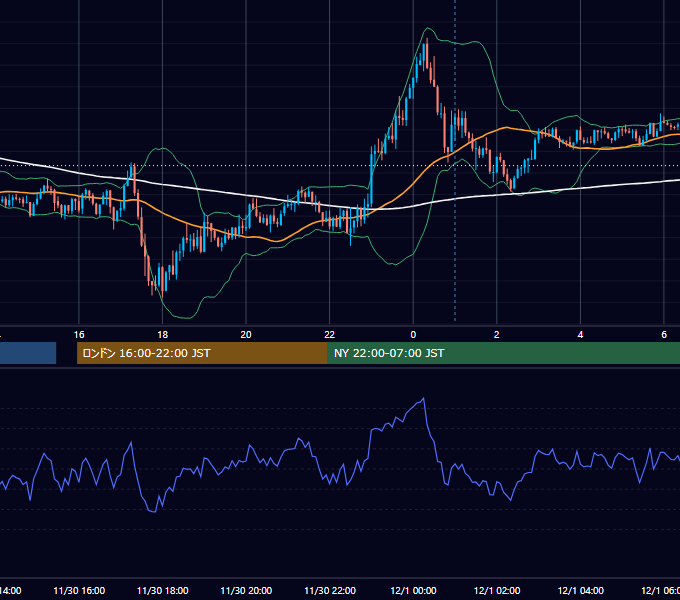This screenshot has height=600, width=680.
Task: Click the oscillator trough near 11/30 18:00
Action: point(154,512)
